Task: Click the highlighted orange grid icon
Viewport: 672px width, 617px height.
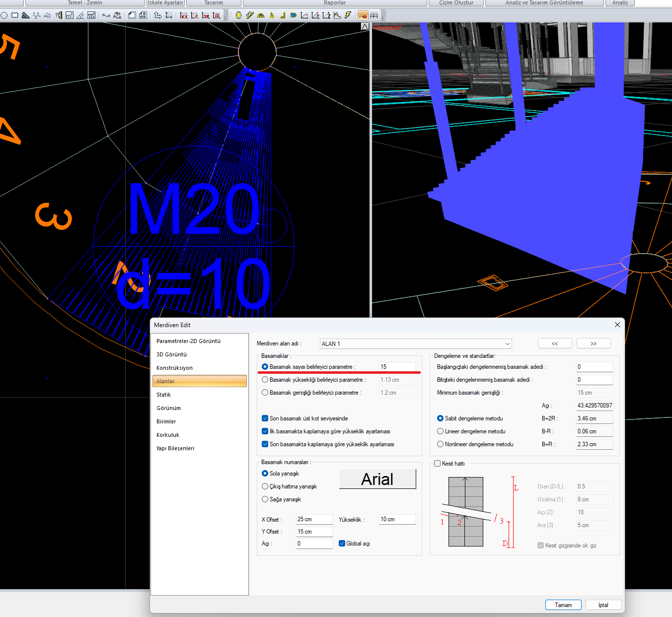Action: pyautogui.click(x=363, y=15)
